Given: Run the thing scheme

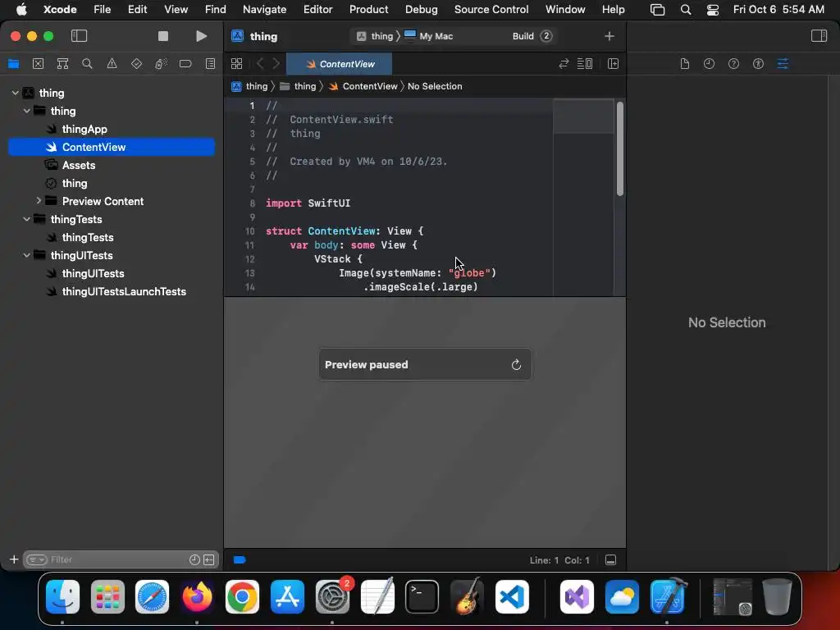Looking at the screenshot, I should [202, 36].
